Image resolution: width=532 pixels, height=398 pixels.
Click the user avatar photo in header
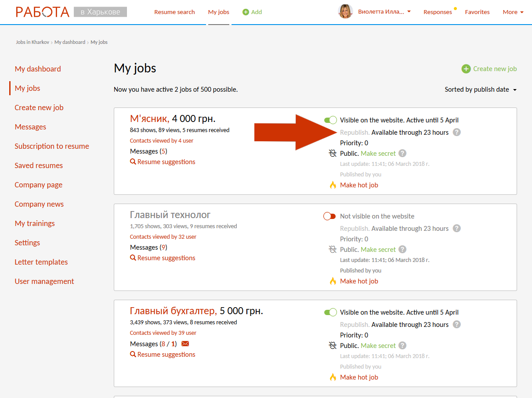345,12
